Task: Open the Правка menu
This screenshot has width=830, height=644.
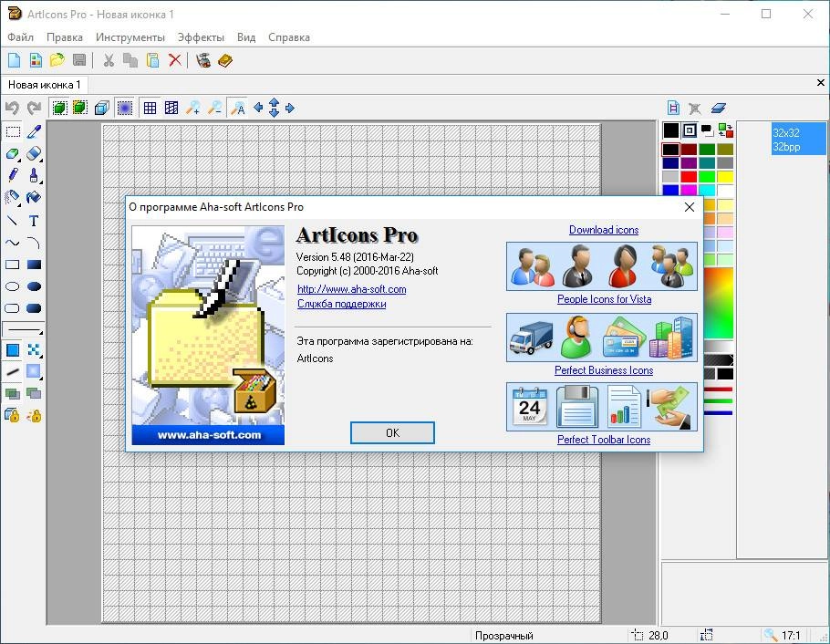Action: (65, 37)
